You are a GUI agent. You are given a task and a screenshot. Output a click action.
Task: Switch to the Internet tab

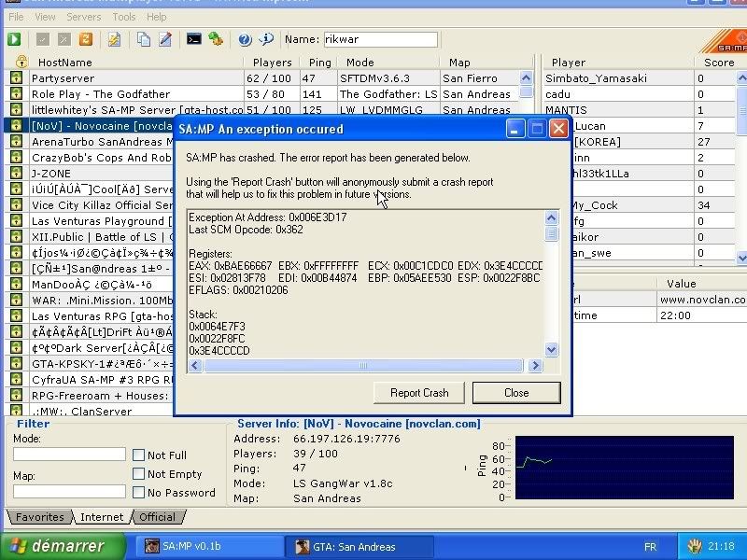(102, 517)
